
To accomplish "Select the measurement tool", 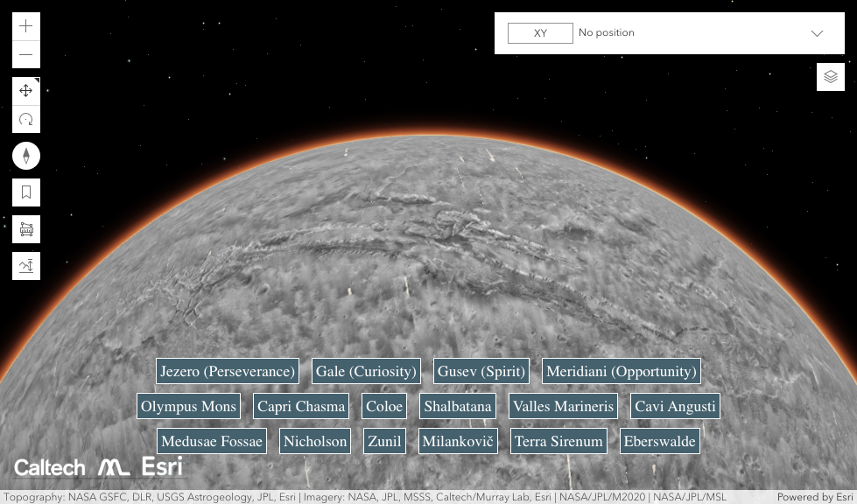I will [25, 228].
